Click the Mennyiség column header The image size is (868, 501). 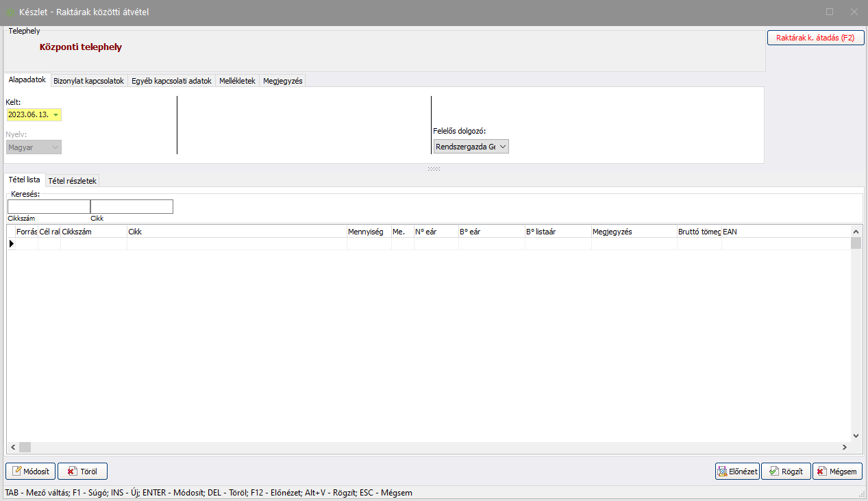[x=369, y=232]
